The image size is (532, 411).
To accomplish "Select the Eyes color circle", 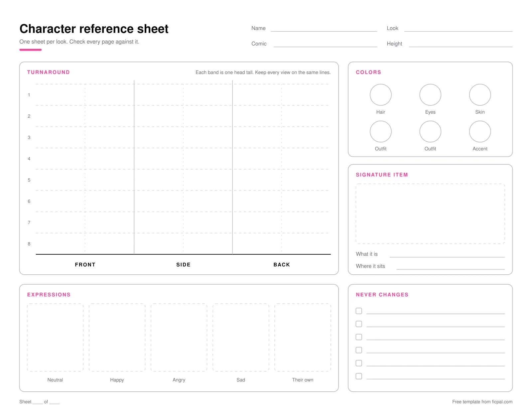I will pyautogui.click(x=430, y=95).
